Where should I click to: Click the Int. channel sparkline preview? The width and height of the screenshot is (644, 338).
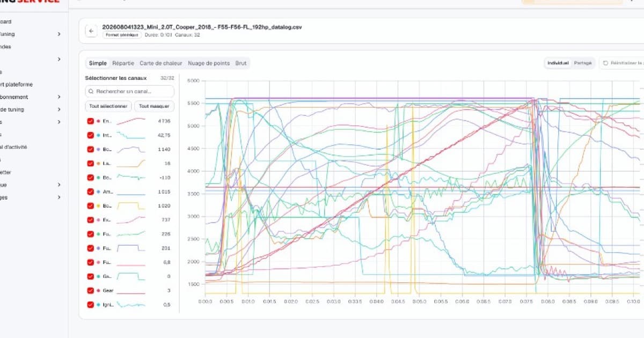(x=131, y=135)
